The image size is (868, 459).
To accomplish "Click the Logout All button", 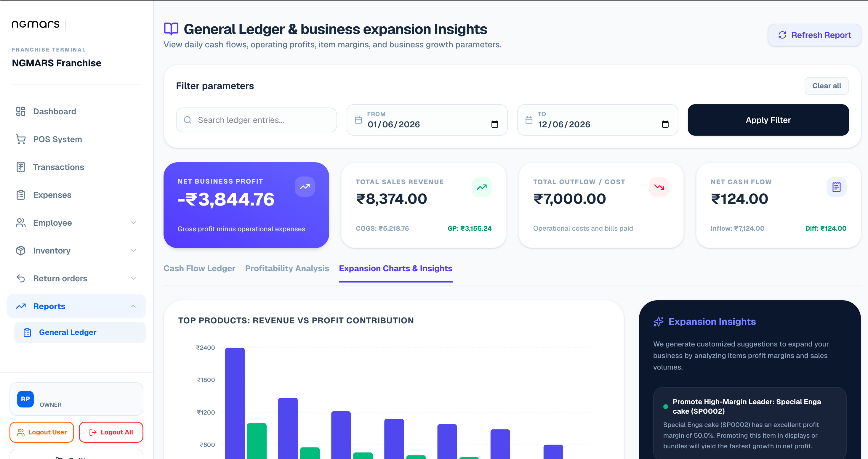I will point(111,432).
